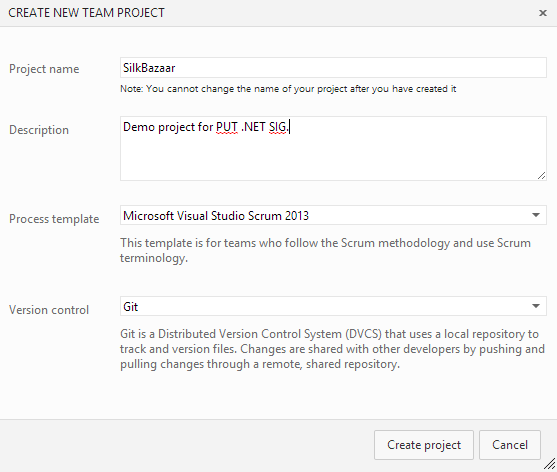Click inside the Description text area
Viewport: 557px width, 472px height.
tap(333, 148)
